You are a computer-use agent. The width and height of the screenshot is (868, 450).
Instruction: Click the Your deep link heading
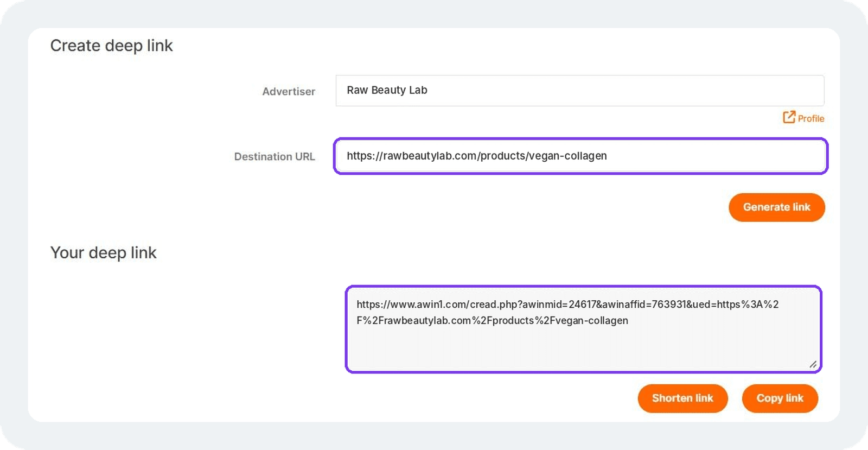(x=103, y=253)
